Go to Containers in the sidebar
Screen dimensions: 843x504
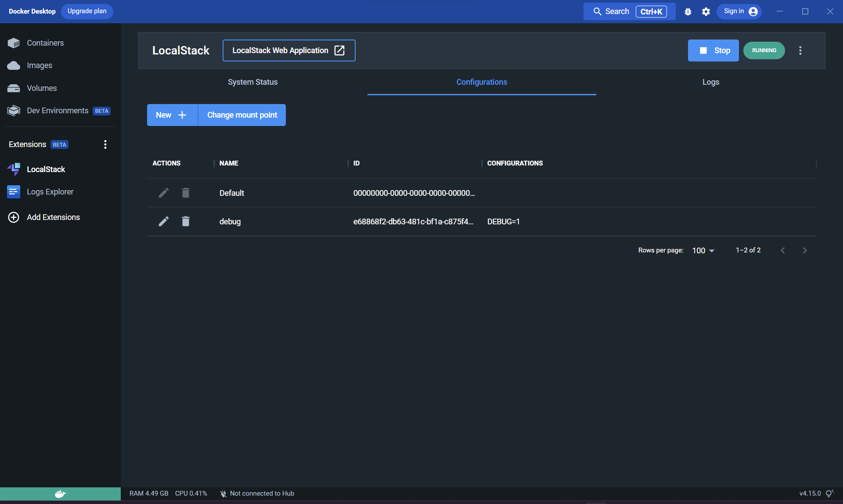point(45,43)
